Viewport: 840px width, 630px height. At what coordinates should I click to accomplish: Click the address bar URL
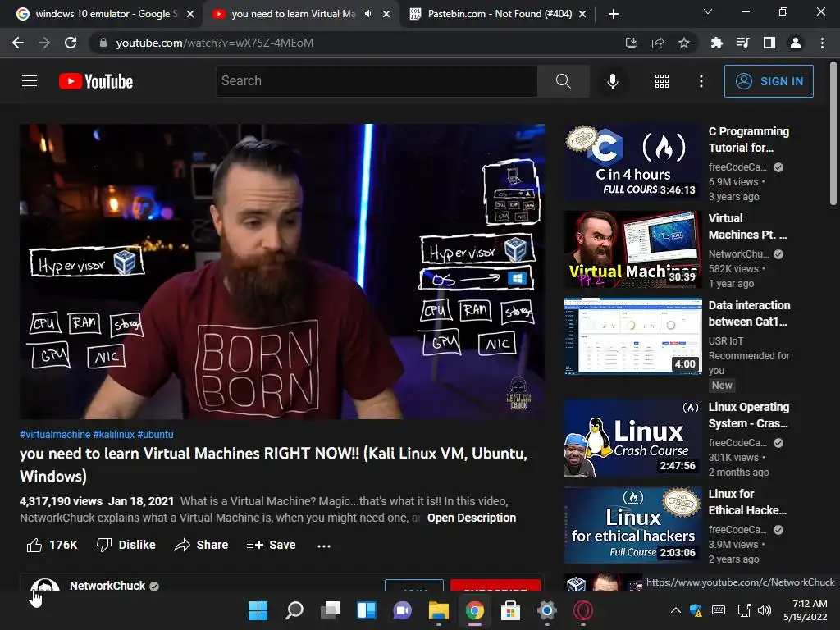pyautogui.click(x=214, y=43)
